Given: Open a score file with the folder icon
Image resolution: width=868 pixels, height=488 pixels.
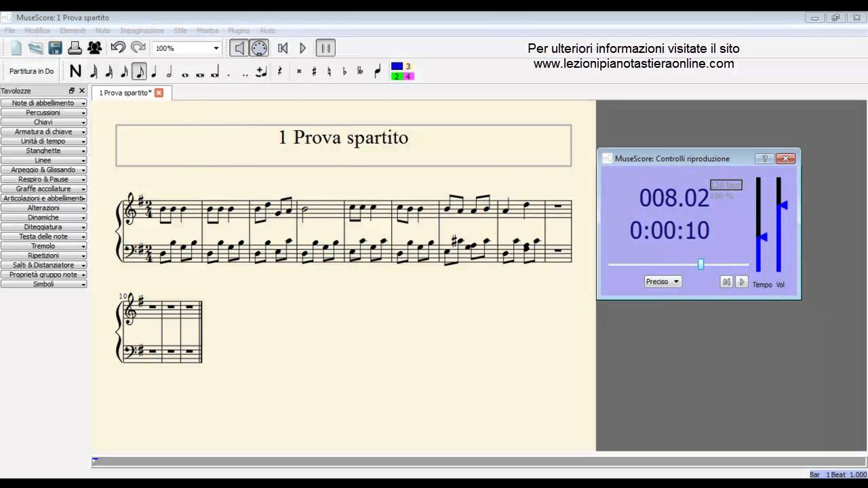Looking at the screenshot, I should [35, 48].
